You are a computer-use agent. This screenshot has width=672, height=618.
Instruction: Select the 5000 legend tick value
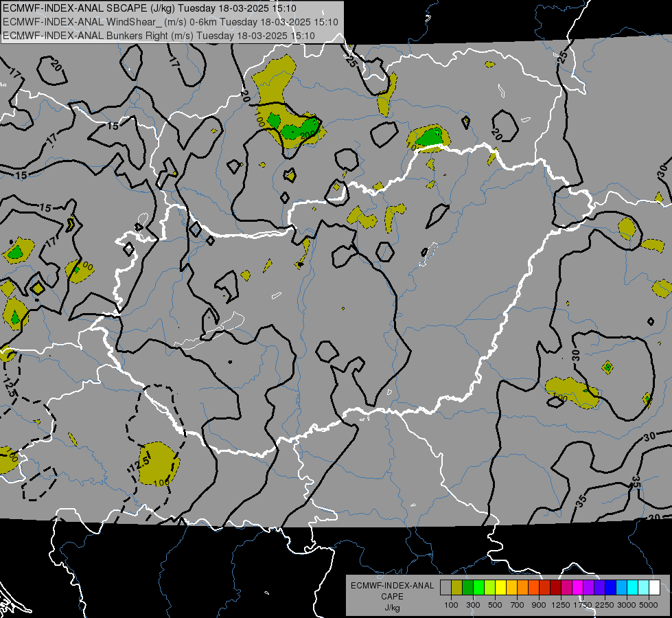pos(649,605)
